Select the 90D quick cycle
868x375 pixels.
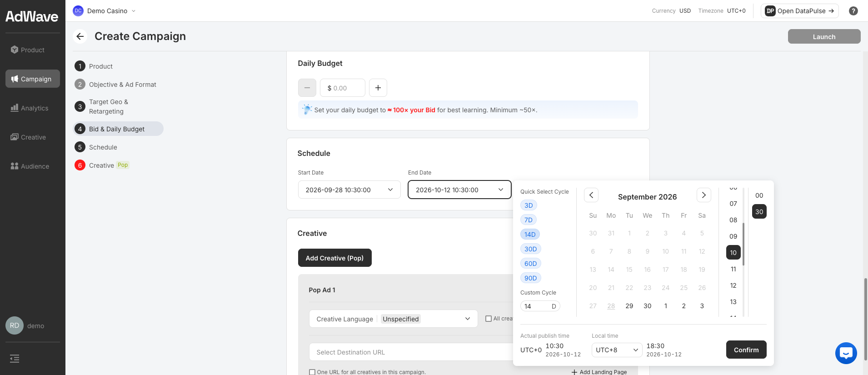[x=531, y=278]
